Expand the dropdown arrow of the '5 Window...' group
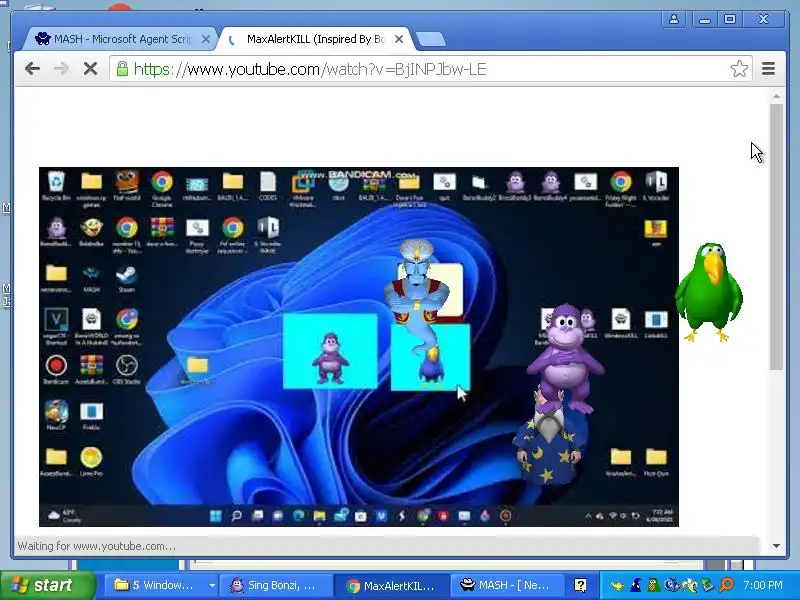800x600 pixels. point(212,585)
